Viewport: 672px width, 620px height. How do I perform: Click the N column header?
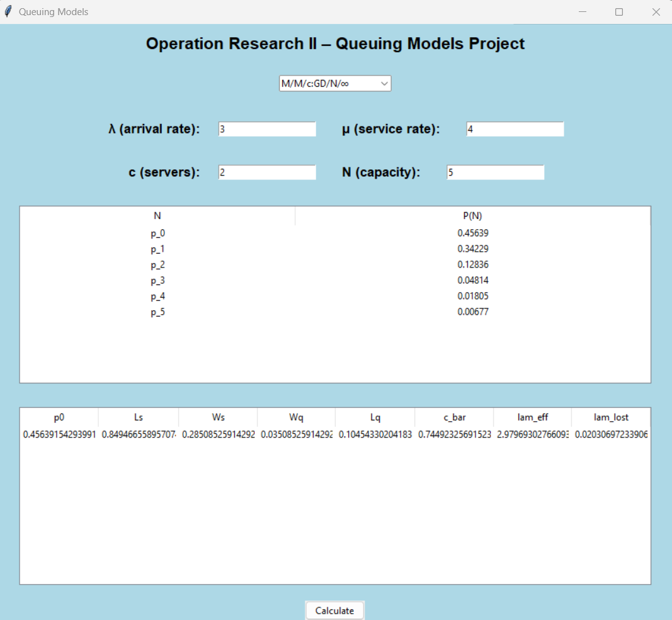[157, 215]
